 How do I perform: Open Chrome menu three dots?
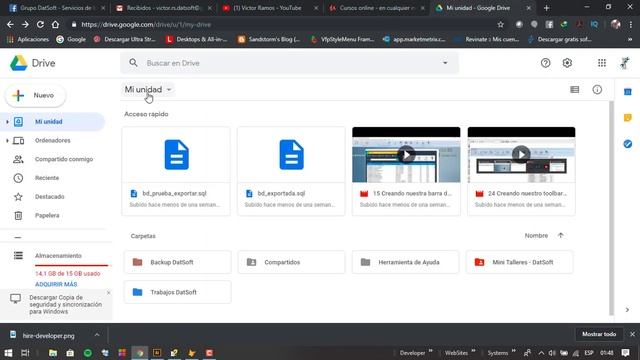point(631,24)
